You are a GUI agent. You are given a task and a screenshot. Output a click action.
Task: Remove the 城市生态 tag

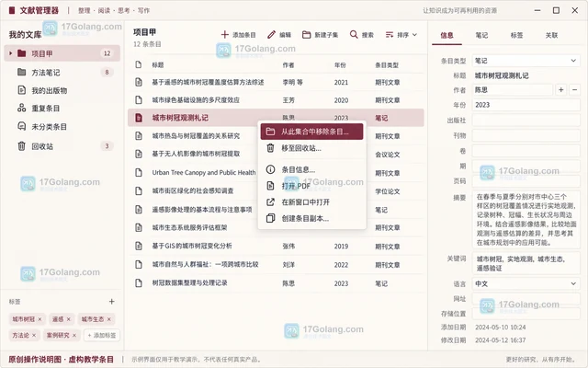(x=109, y=319)
